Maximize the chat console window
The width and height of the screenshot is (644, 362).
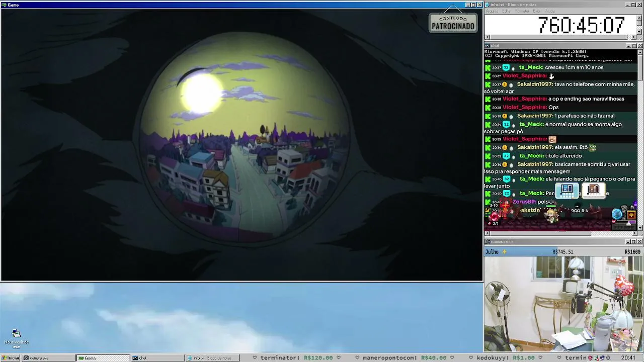(x=634, y=46)
